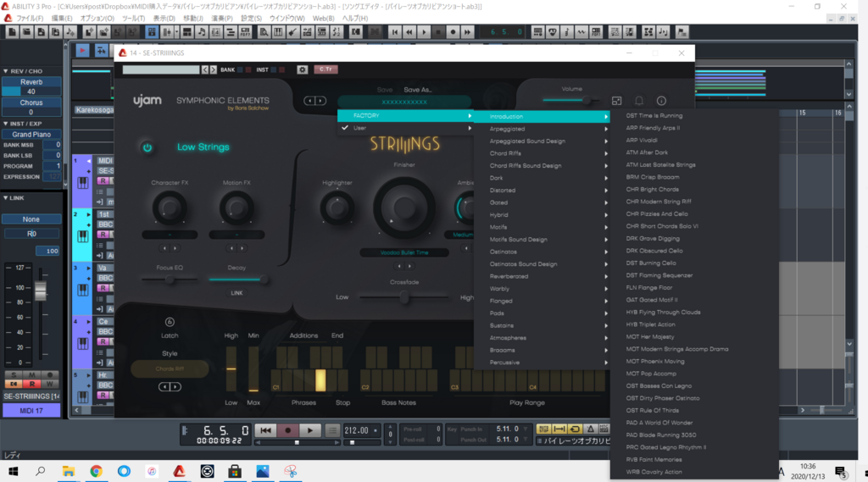Screen dimensions: 868x482
Task: Expand the Dark preset category
Action: tap(542, 178)
